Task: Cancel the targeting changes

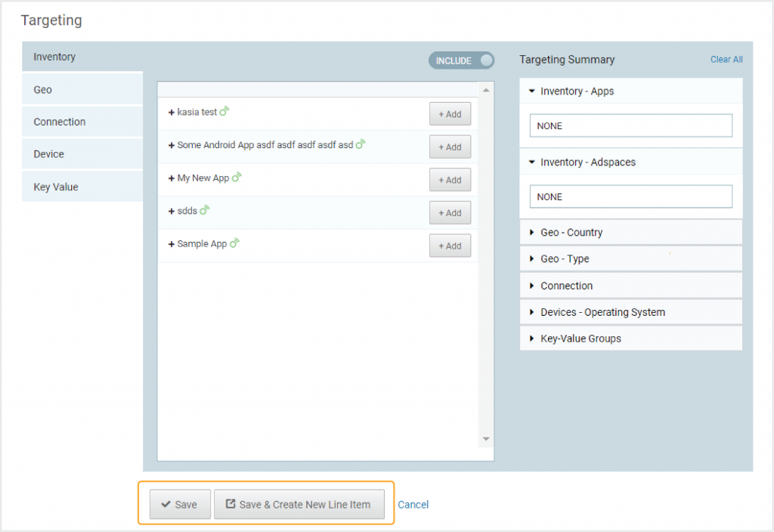Action: tap(413, 505)
